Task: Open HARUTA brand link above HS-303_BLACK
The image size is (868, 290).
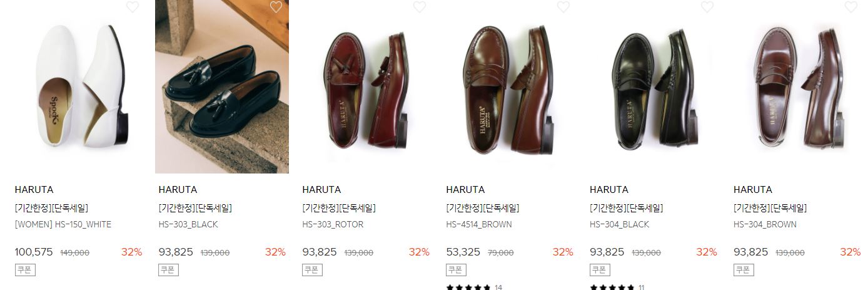Action: click(x=178, y=189)
